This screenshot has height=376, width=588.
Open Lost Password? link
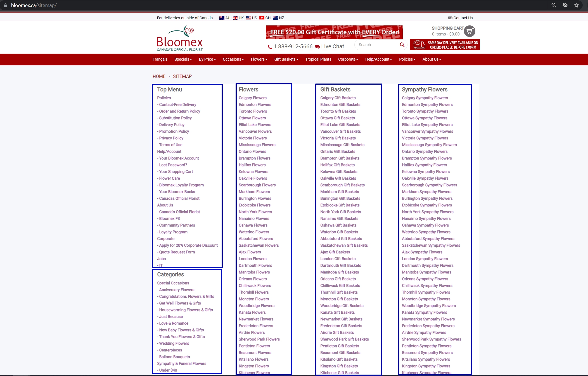pyautogui.click(x=173, y=165)
